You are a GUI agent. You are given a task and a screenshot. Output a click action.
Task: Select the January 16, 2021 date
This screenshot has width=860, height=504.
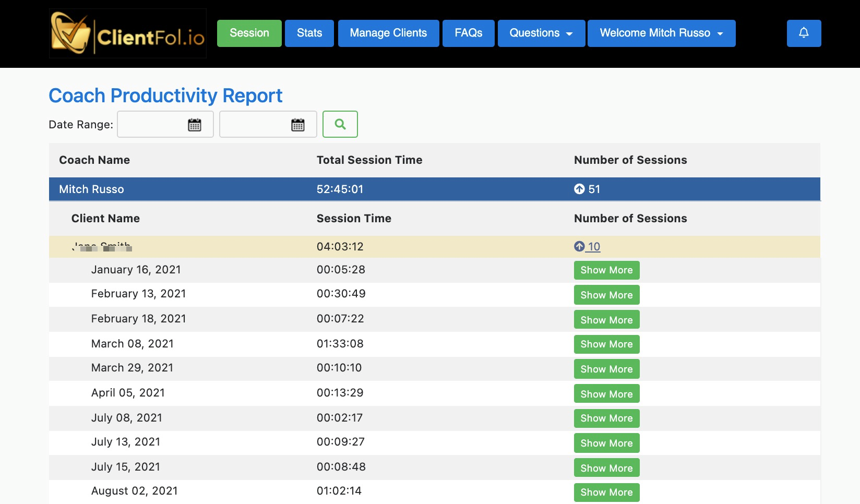coord(136,270)
